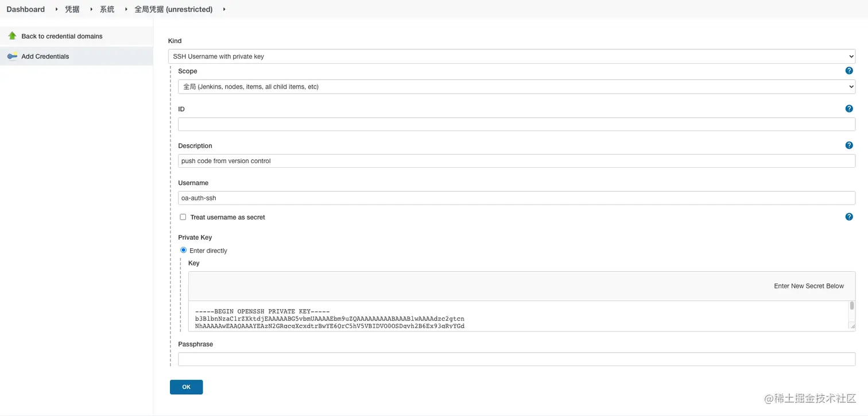Click the Kind label

[x=175, y=41]
